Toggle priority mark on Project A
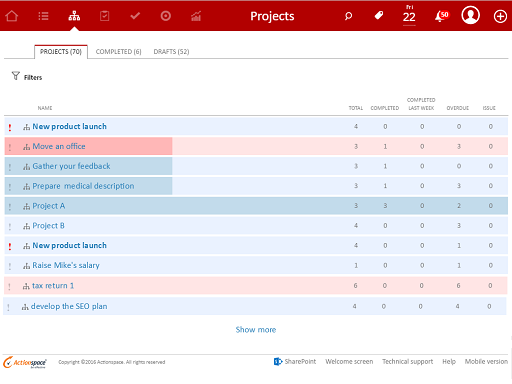 [10, 207]
